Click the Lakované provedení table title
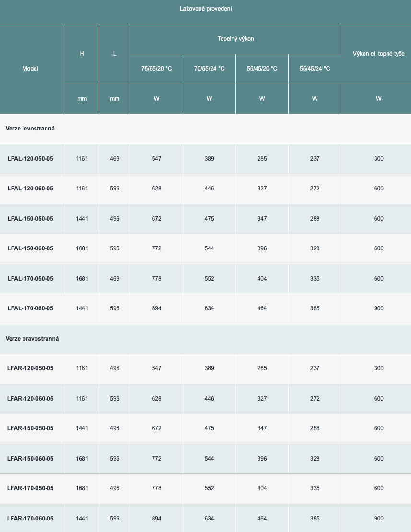Image resolution: width=411 pixels, height=532 pixels. [x=206, y=9]
